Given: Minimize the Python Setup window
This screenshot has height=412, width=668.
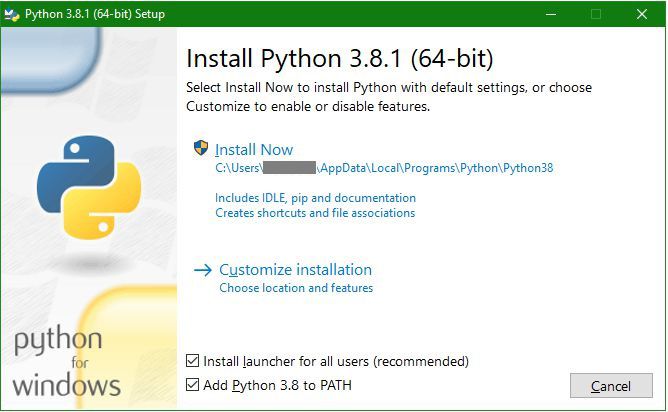Looking at the screenshot, I should 551,14.
